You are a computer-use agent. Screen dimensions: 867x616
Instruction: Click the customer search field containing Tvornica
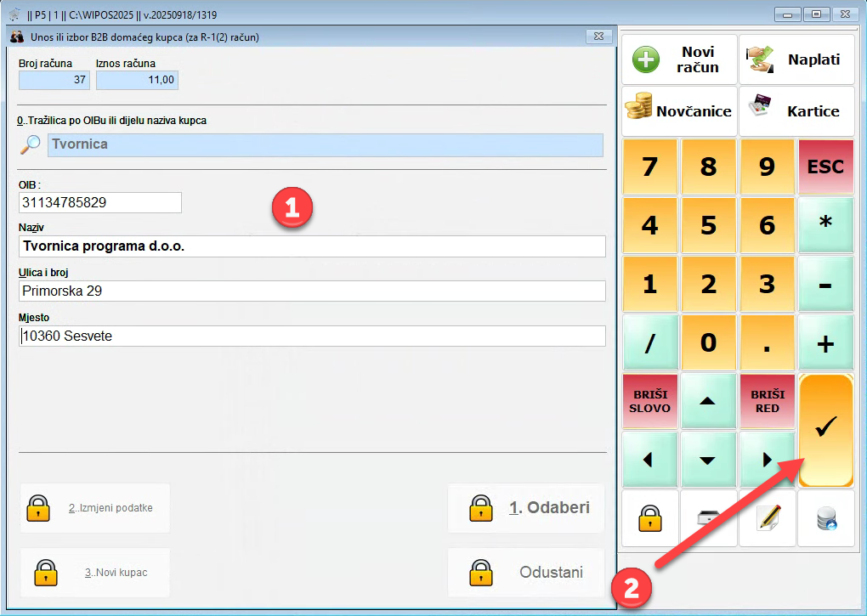325,144
